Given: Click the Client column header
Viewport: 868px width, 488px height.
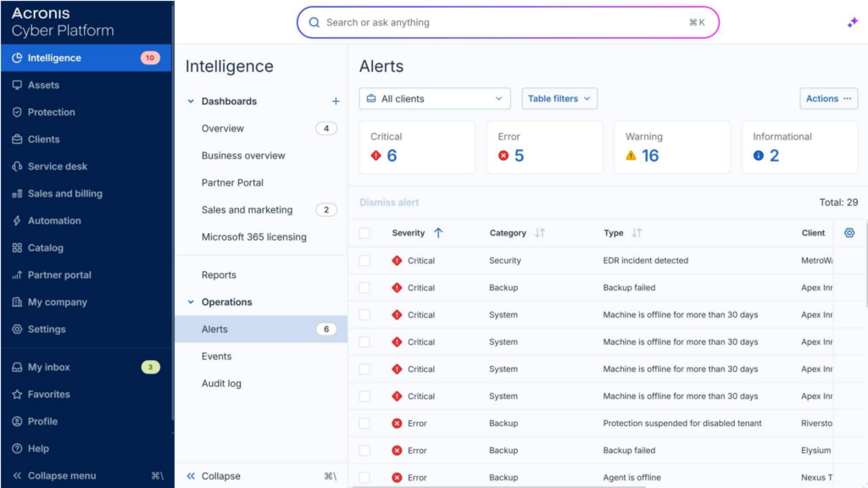Looking at the screenshot, I should point(813,233).
